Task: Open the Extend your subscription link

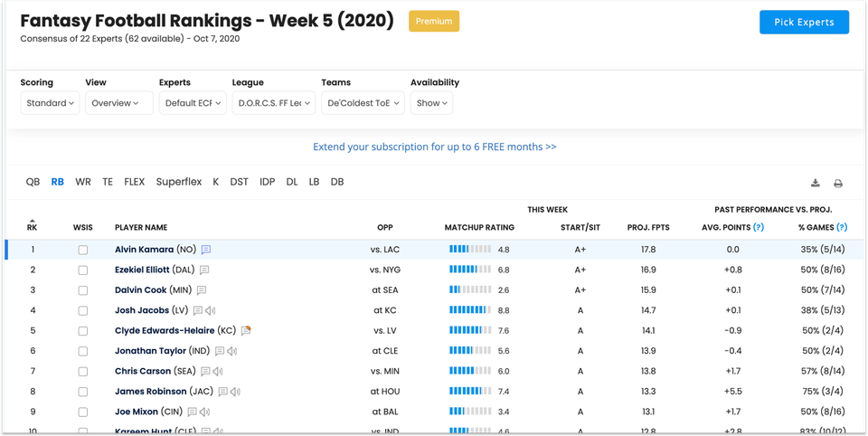Action: (x=435, y=147)
